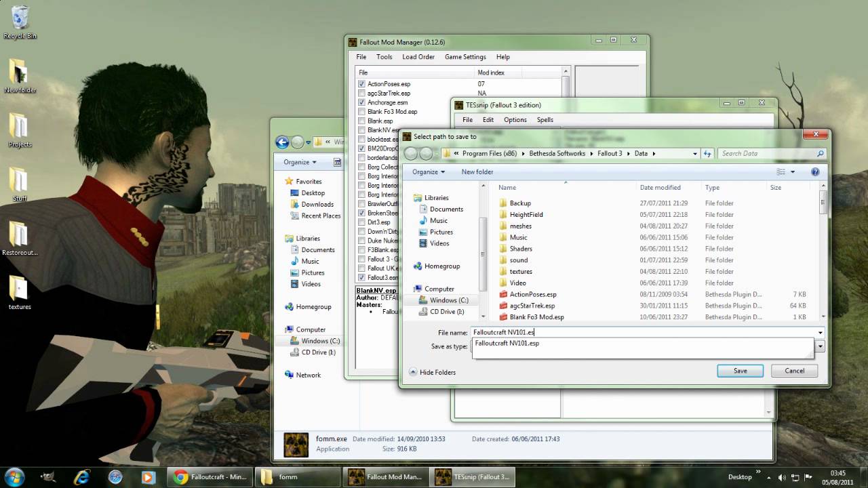Open the address bar previous locations dropdown
The height and width of the screenshot is (488, 868).
pyautogui.click(x=695, y=154)
